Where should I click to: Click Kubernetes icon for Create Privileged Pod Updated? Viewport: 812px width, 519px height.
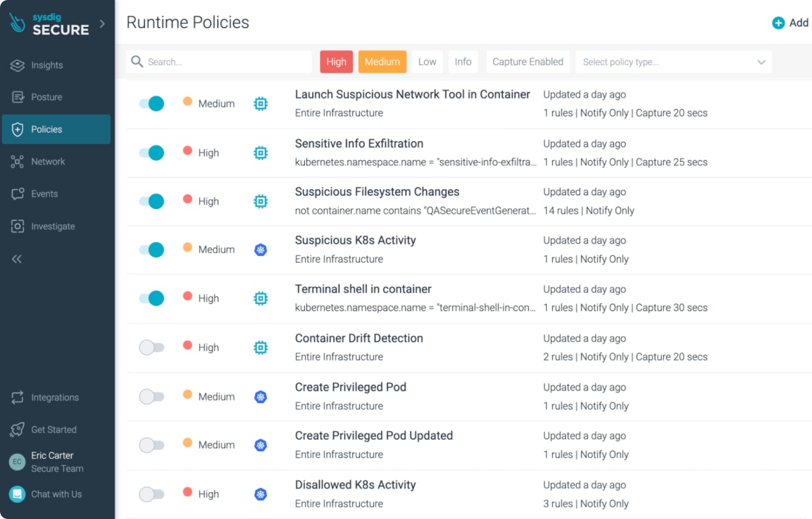click(260, 445)
